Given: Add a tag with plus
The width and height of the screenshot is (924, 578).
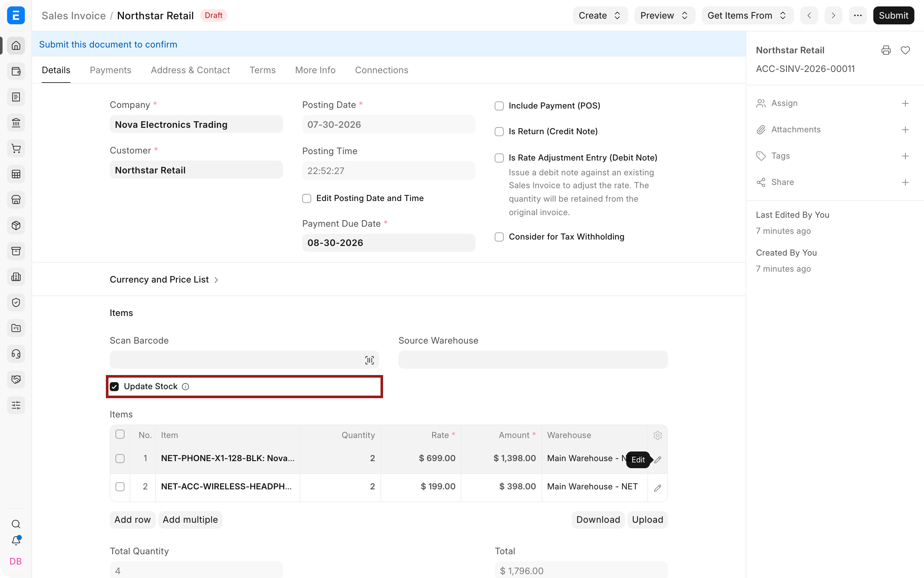Looking at the screenshot, I should [905, 156].
